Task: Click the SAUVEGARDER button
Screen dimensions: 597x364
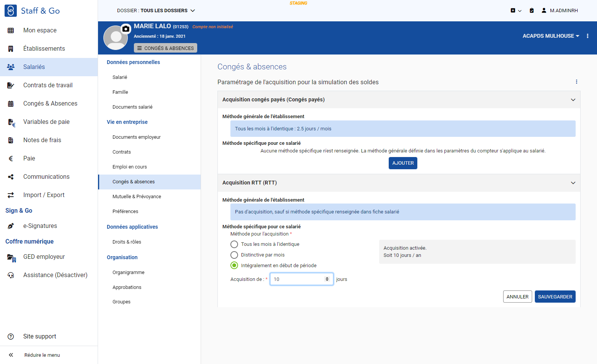Action: point(555,297)
